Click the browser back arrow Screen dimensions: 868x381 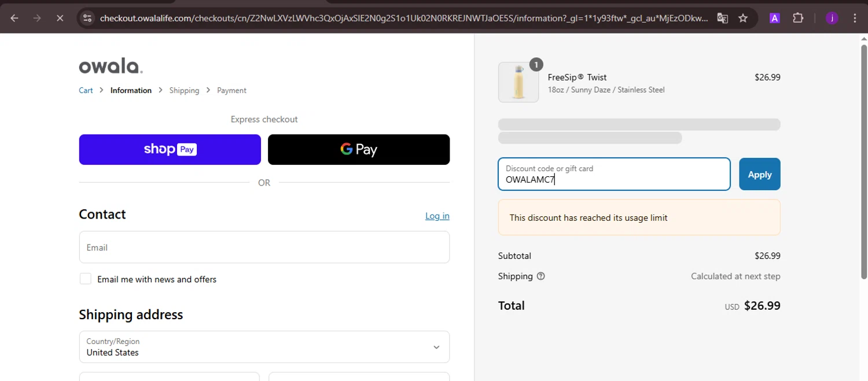pyautogui.click(x=14, y=18)
